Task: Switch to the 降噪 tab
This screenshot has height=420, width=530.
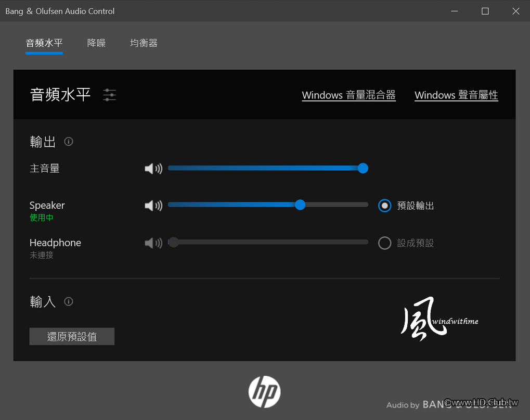Action: (96, 43)
